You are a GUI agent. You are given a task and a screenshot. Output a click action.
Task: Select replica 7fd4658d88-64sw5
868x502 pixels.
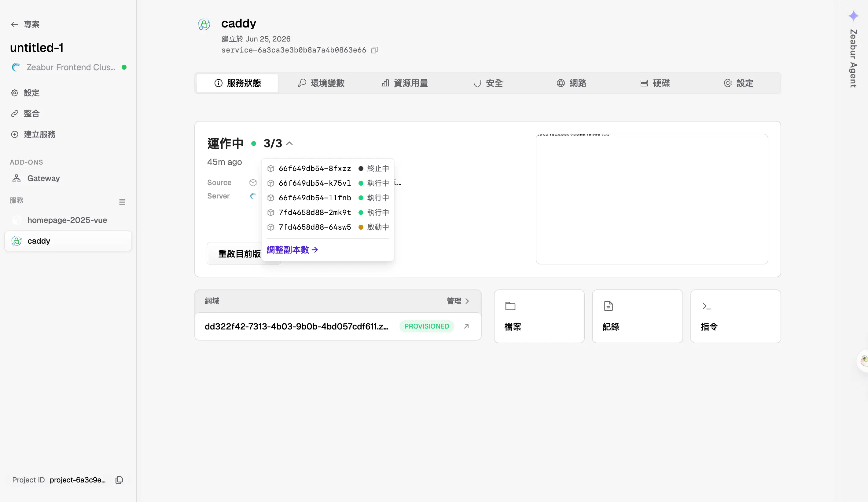328,227
